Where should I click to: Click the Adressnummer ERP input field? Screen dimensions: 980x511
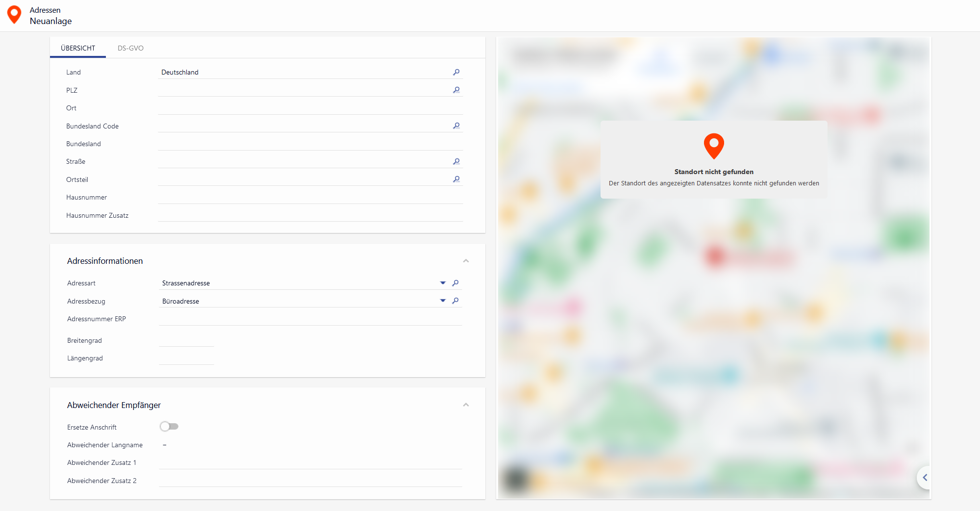[x=310, y=319]
